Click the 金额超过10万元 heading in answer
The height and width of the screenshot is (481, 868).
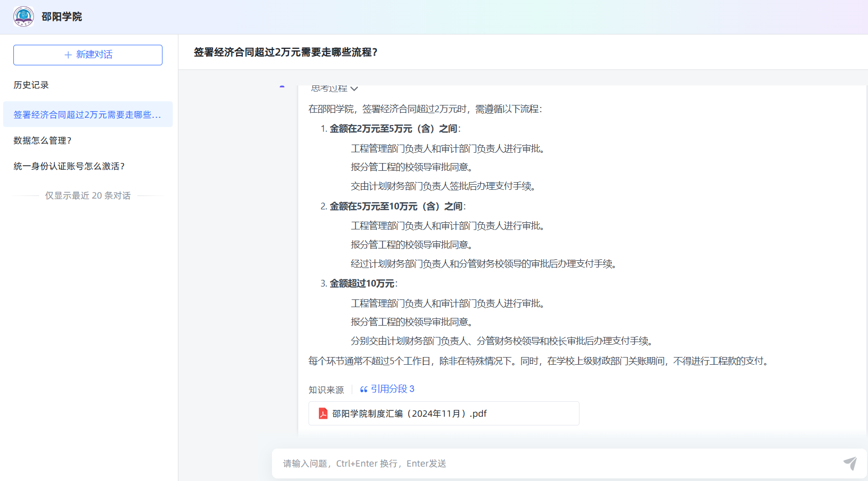362,283
